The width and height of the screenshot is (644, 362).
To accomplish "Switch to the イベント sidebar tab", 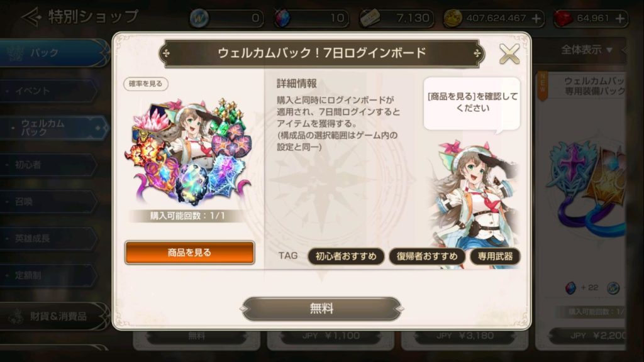I will pyautogui.click(x=48, y=90).
